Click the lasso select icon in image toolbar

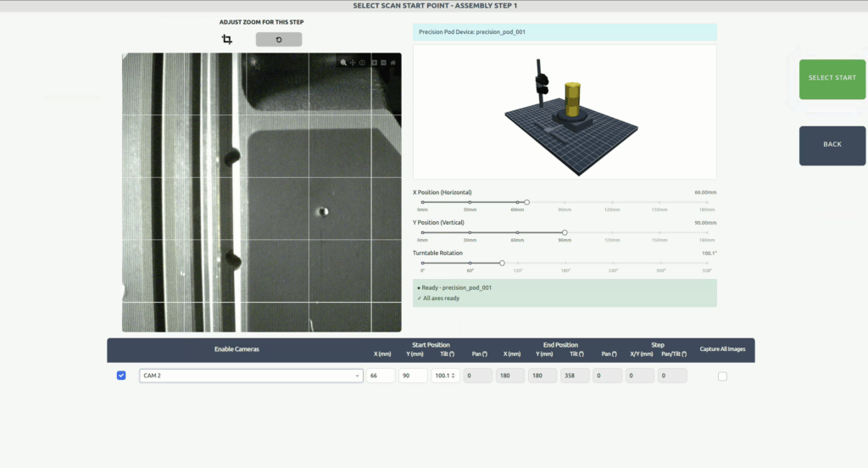362,63
